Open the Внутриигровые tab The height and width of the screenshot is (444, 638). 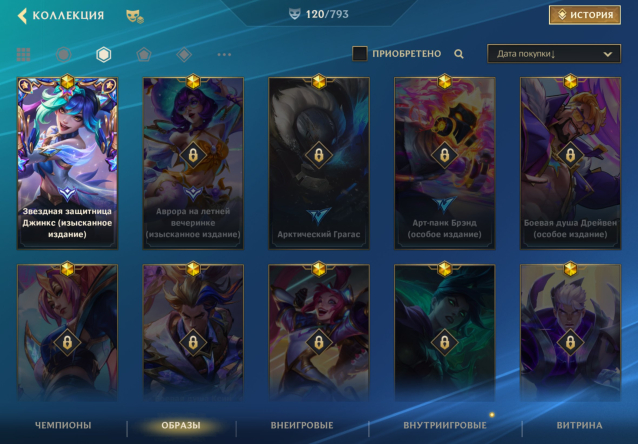[445, 425]
